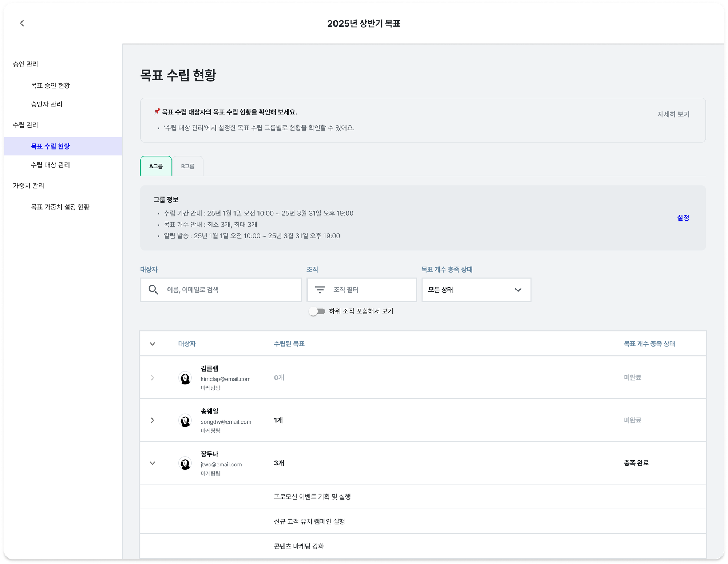Switch to the B그룹 tab
Image resolution: width=728 pixels, height=564 pixels.
[x=188, y=166]
